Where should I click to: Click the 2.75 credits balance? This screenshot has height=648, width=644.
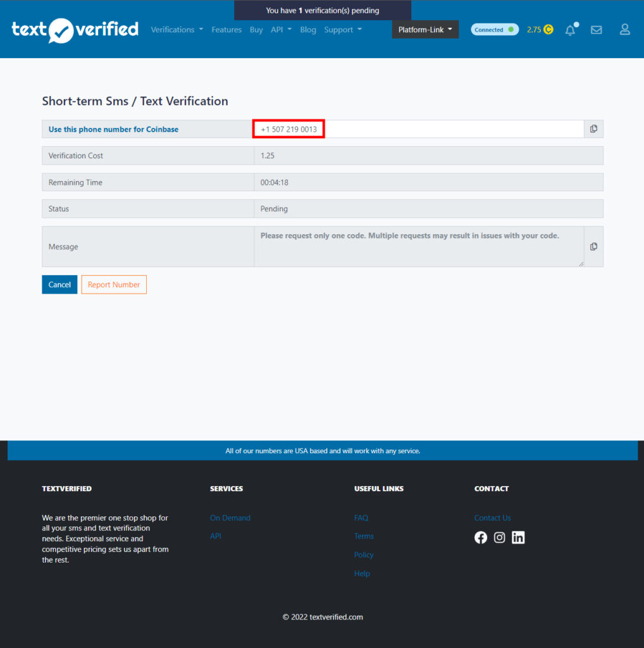pyautogui.click(x=534, y=30)
